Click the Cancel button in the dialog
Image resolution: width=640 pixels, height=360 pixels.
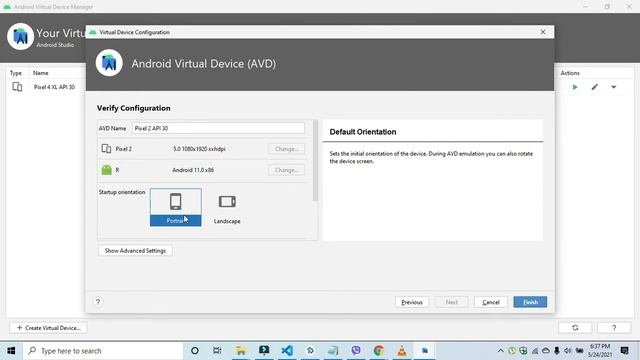491,302
